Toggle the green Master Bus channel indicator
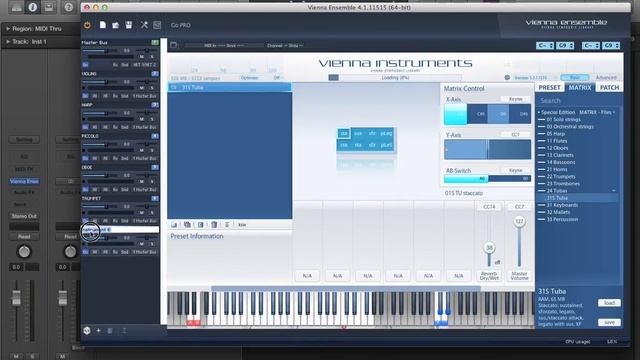640x360 pixels. pyautogui.click(x=155, y=42)
